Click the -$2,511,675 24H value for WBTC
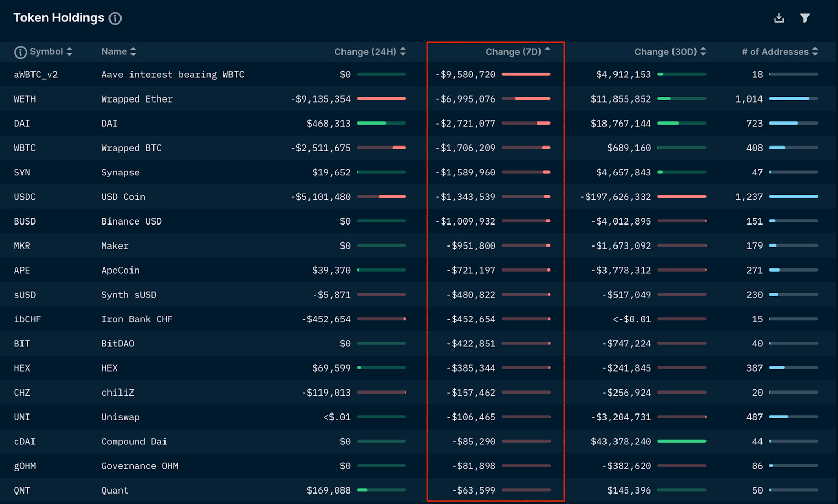838x504 pixels. pos(321,148)
